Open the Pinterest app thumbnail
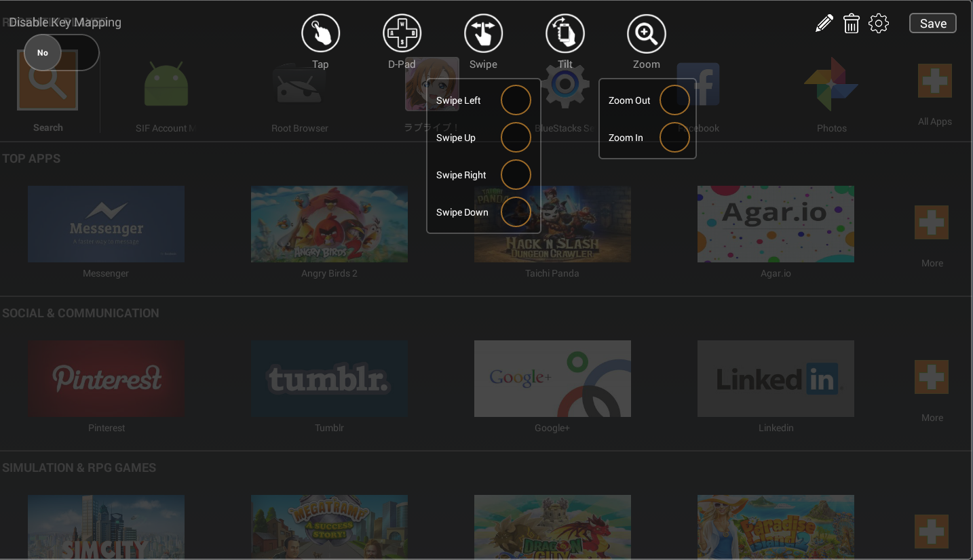Screen dimensions: 973x560 pos(106,378)
